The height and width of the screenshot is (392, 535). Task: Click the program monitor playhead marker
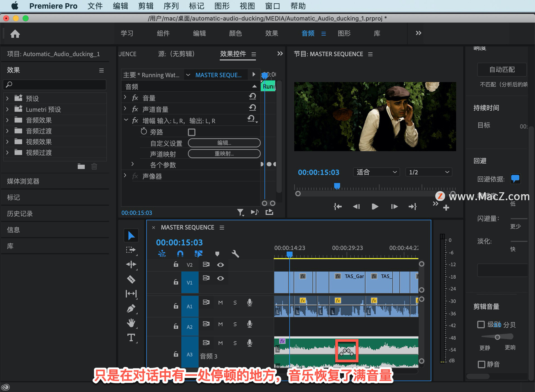click(x=337, y=186)
